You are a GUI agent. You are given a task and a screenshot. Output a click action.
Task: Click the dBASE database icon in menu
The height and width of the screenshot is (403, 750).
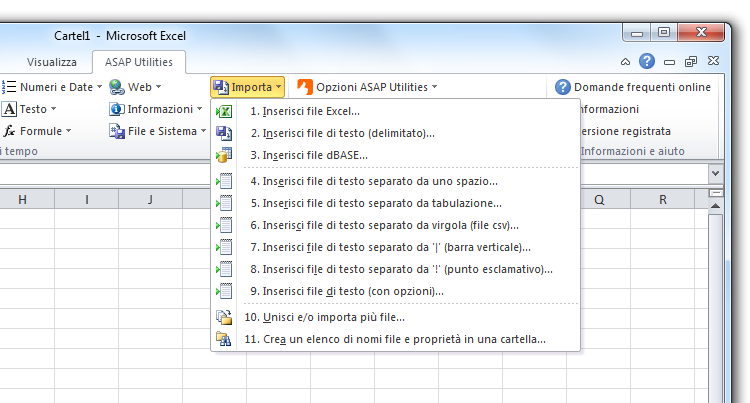tap(224, 155)
